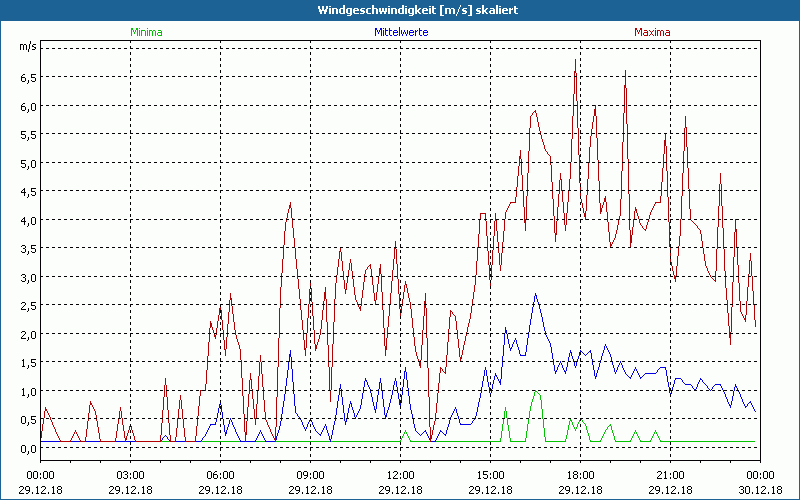Click the Windgeschwindigkeit chart title bar

coord(400,10)
